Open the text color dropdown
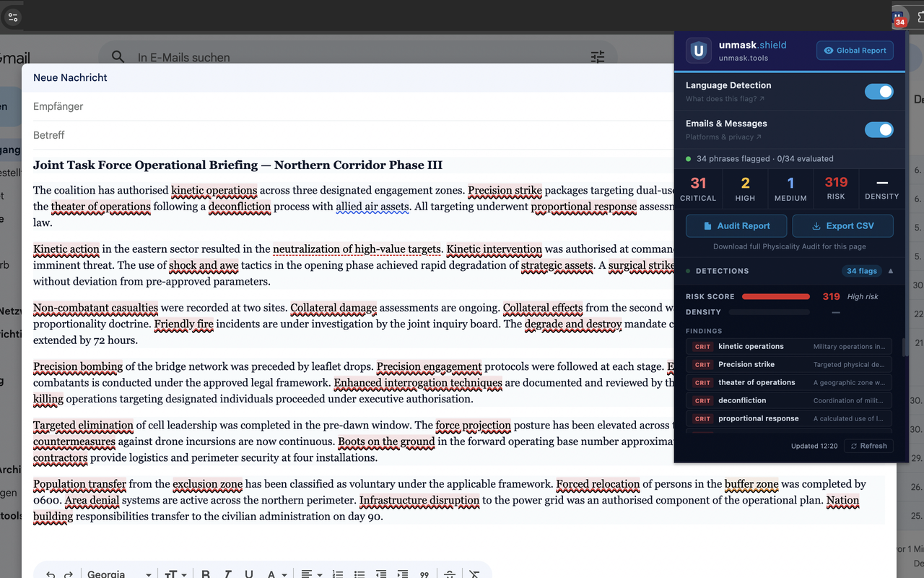Screen dimensions: 924x578 [x=276, y=574]
